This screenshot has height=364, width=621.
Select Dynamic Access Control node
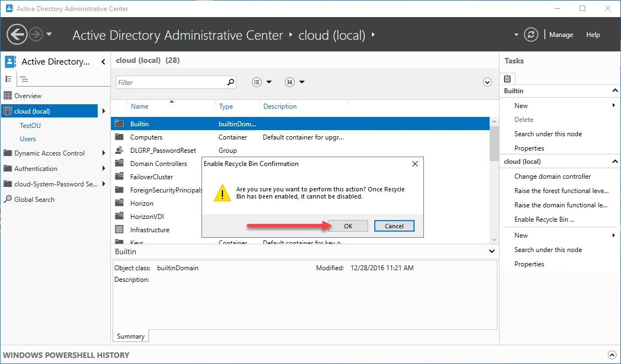50,153
